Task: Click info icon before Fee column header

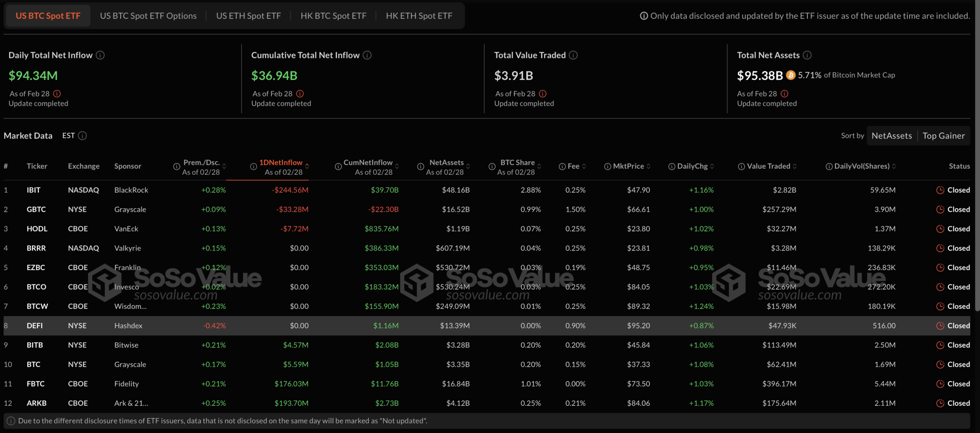Action: [x=562, y=167]
